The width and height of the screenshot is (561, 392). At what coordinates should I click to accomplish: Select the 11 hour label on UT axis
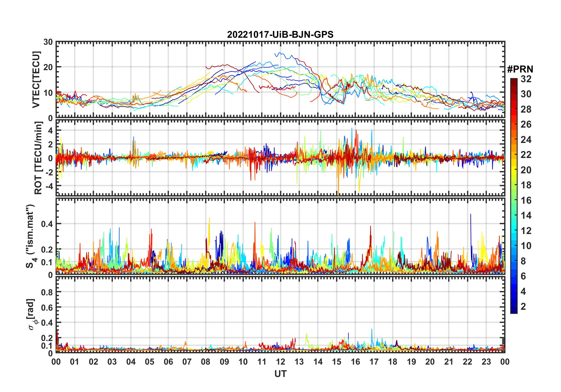[x=262, y=362]
